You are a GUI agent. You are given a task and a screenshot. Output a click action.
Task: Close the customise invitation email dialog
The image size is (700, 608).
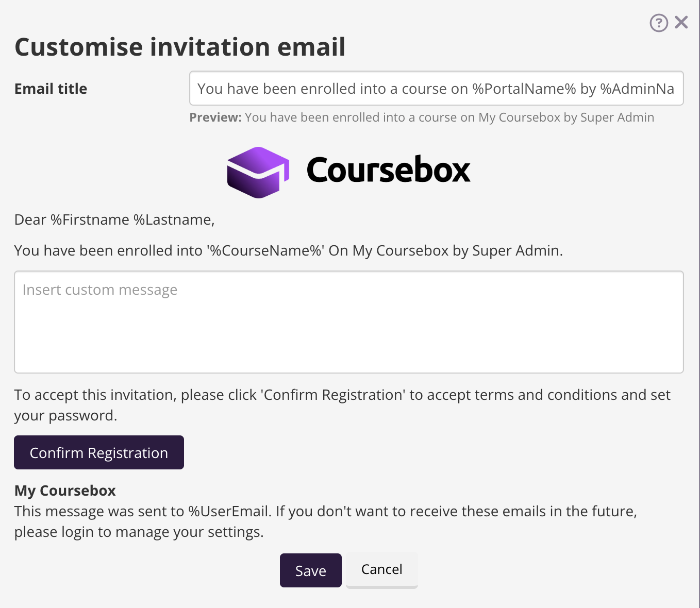[681, 22]
